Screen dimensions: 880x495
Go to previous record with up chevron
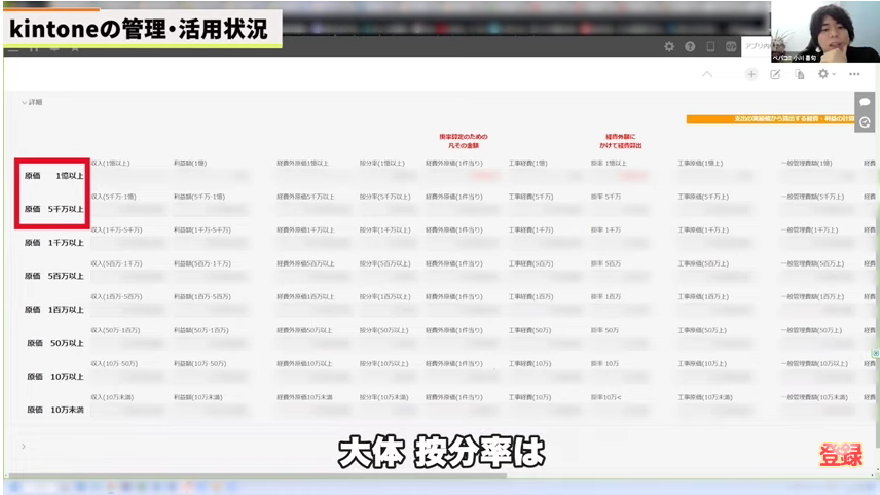(708, 74)
